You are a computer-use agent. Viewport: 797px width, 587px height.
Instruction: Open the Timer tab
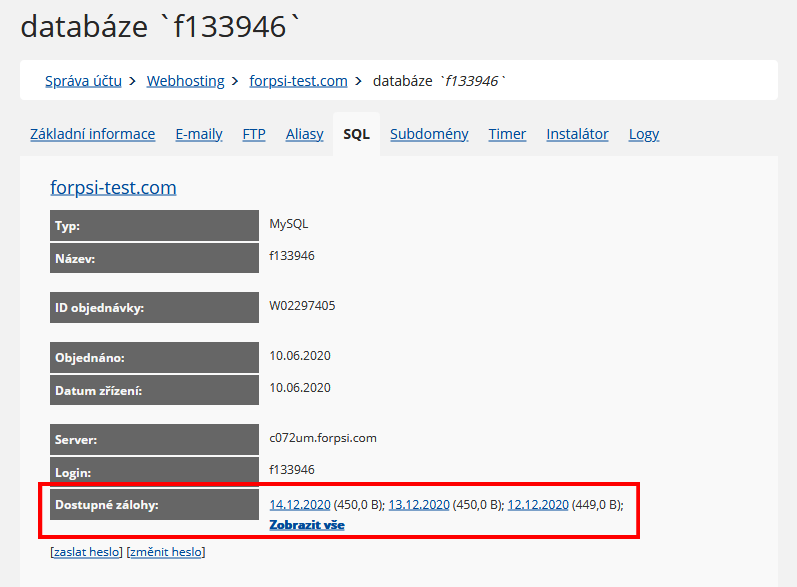[507, 134]
